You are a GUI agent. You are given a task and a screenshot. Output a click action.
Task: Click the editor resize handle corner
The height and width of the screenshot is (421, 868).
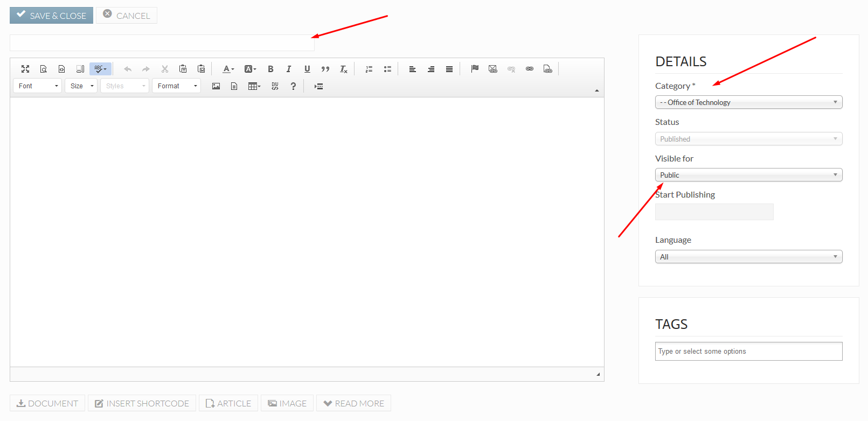coord(598,374)
